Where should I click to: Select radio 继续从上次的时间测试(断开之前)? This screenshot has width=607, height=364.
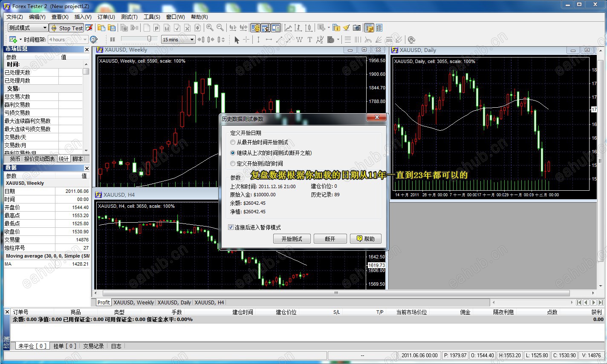233,153
